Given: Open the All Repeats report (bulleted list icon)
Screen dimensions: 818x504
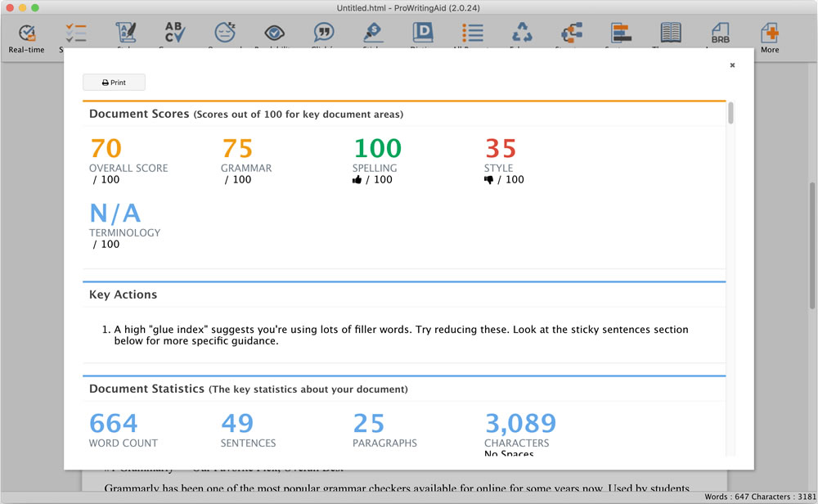Looking at the screenshot, I should tap(473, 33).
